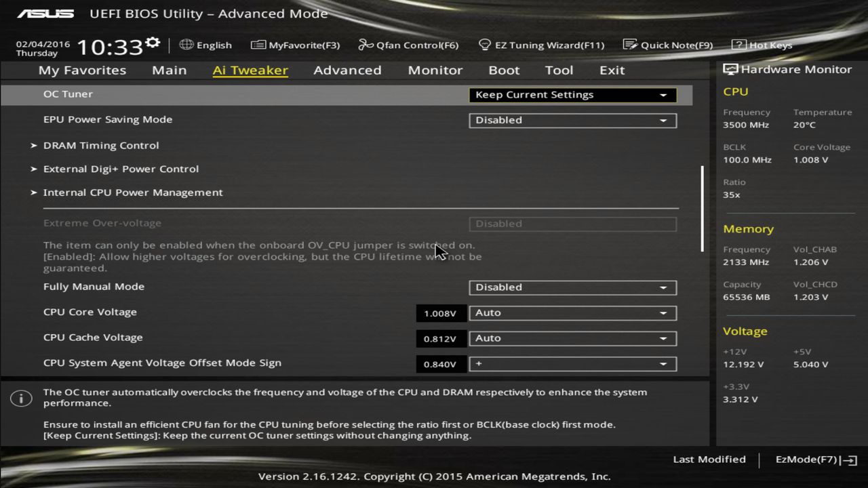Click the Last Modified button
The height and width of the screenshot is (488, 868).
709,460
